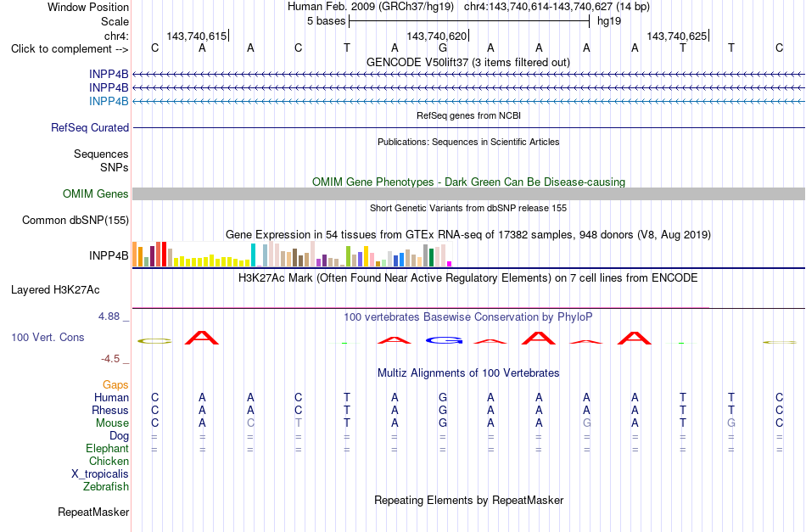Open the 'RefSeq genes from NCBI' track title
The image size is (806, 532).
pos(469,115)
